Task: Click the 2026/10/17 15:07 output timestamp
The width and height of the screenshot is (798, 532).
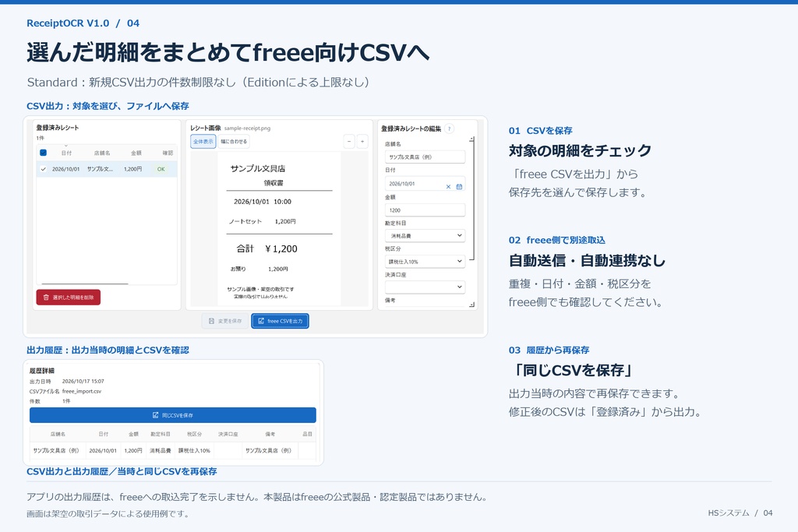Action: tap(83, 381)
